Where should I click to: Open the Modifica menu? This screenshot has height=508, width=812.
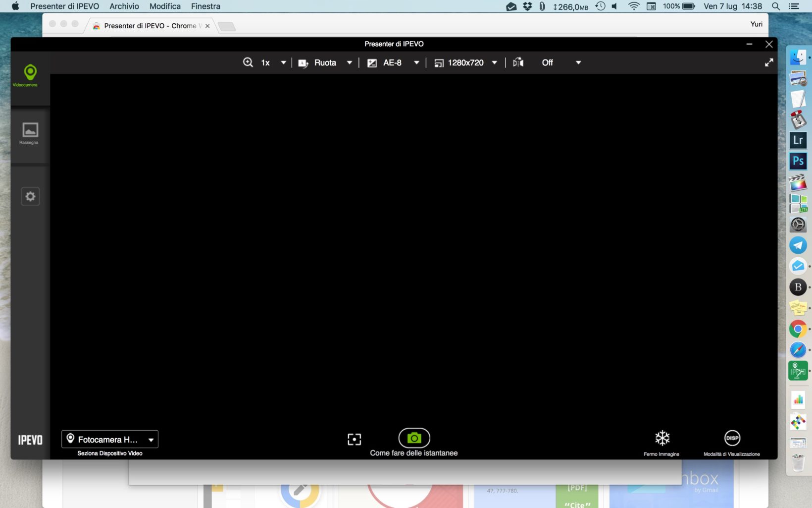[165, 6]
